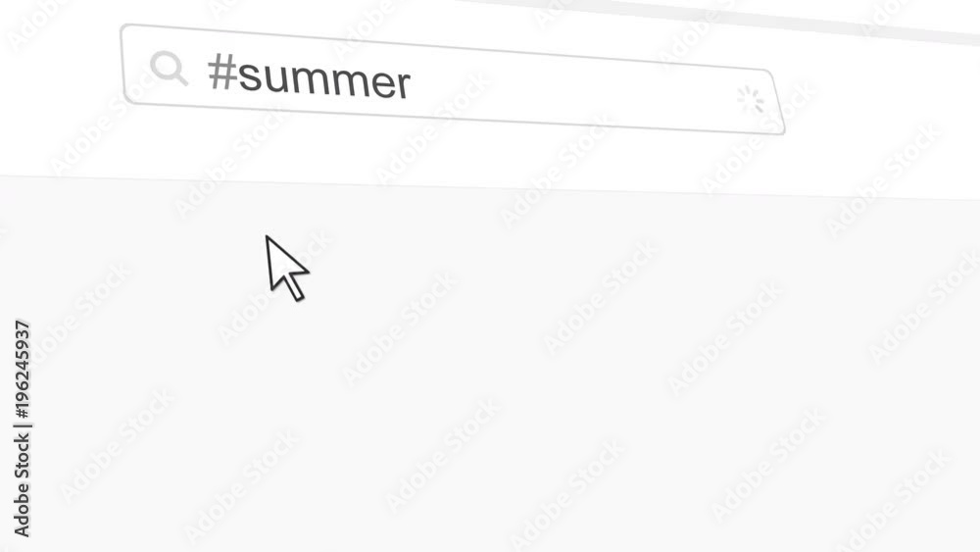Click the gap between search icon and text
This screenshot has height=552, width=980.
[x=198, y=70]
